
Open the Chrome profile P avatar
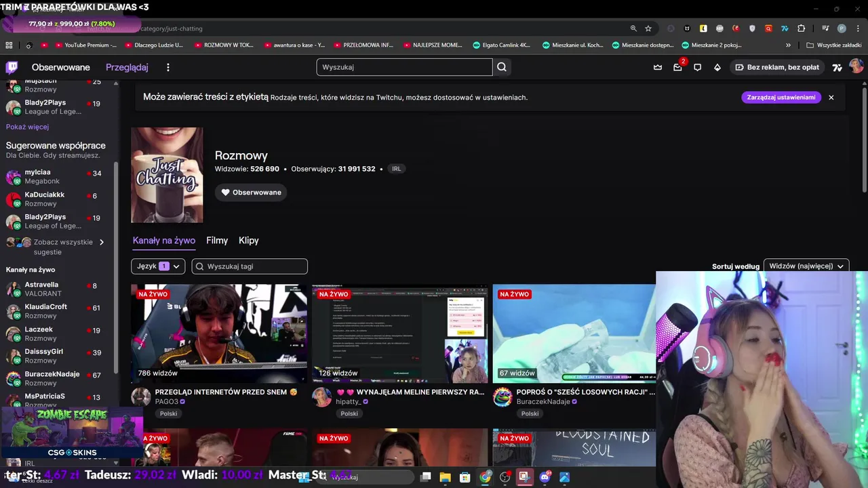(842, 28)
